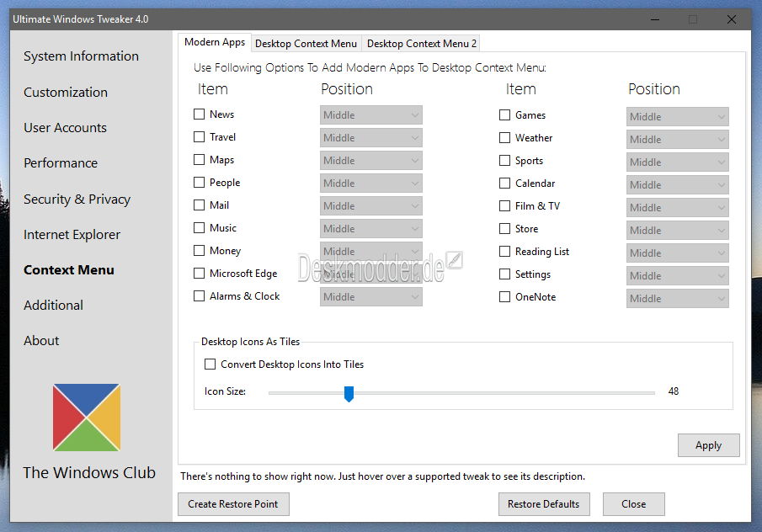
Task: Open position dropdown for Weather
Action: pyautogui.click(x=678, y=140)
